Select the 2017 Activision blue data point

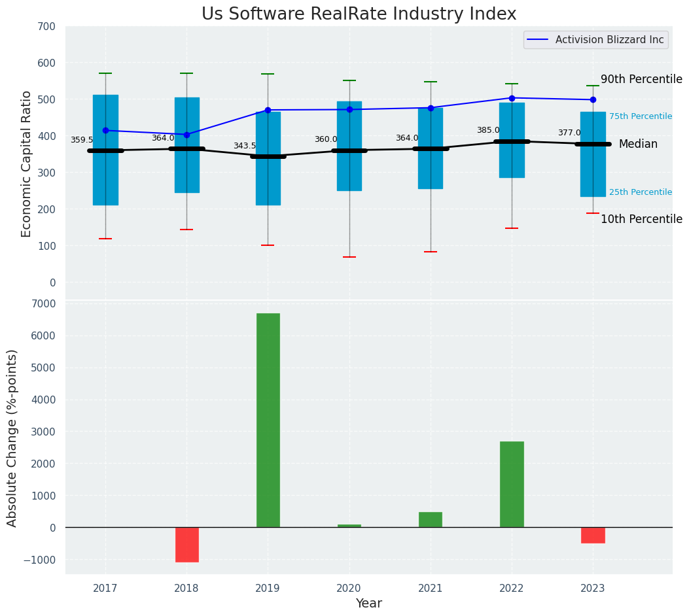pyautogui.click(x=105, y=130)
